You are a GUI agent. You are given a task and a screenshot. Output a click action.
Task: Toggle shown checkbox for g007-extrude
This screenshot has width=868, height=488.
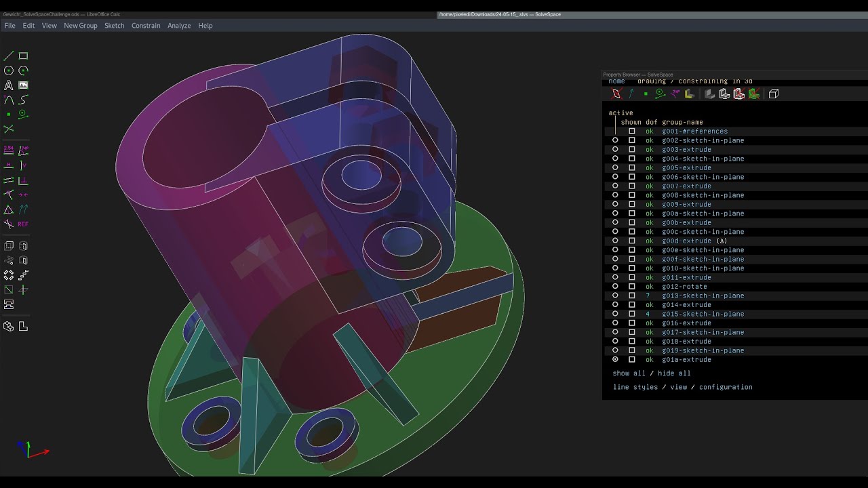(x=631, y=186)
